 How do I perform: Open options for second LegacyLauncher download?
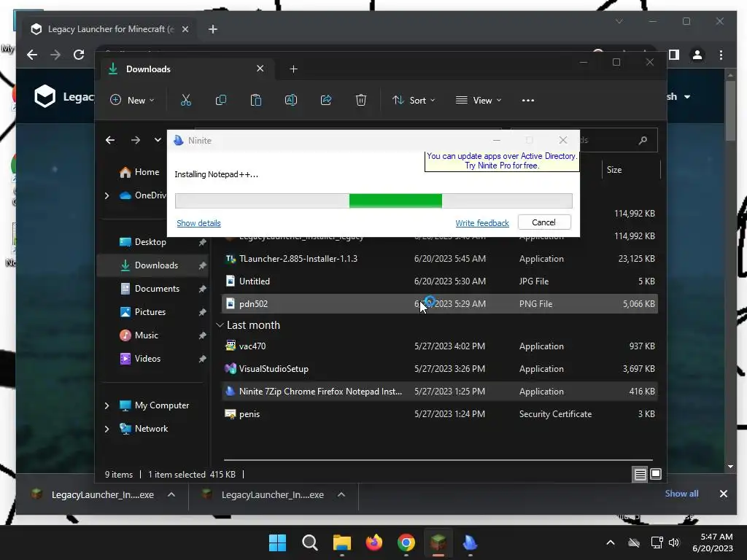(x=341, y=495)
